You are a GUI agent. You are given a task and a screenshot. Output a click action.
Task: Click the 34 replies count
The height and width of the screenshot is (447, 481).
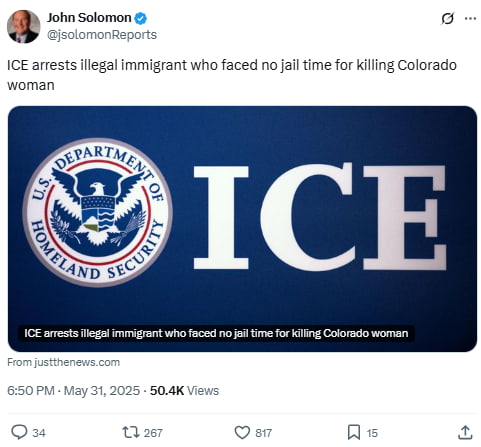[39, 433]
